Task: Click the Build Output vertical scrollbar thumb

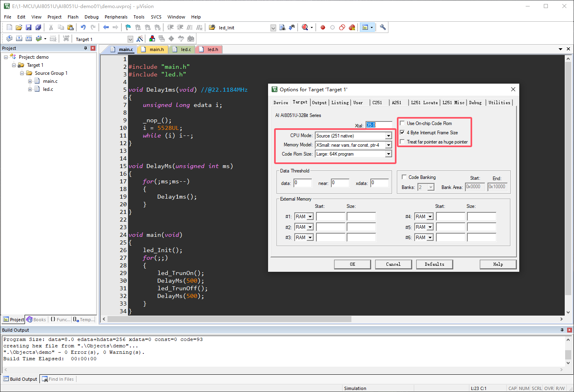Action: coord(568,355)
